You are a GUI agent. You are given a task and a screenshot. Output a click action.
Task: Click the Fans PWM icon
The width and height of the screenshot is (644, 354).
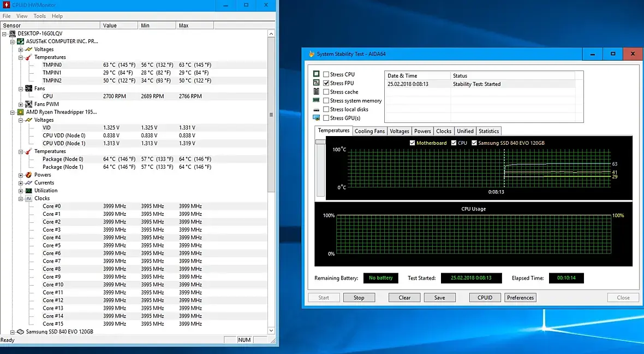[29, 104]
